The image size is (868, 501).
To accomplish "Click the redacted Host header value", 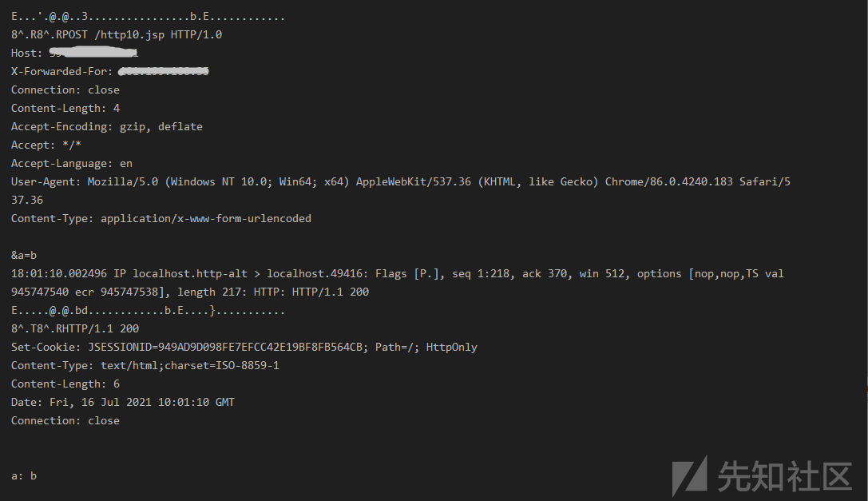I will point(93,53).
